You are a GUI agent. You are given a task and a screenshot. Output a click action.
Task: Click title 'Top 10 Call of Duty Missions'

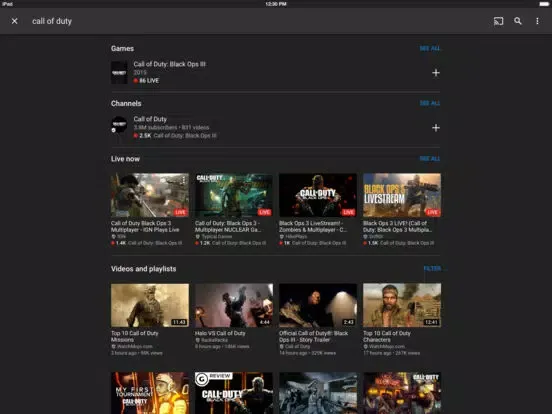coord(134,336)
